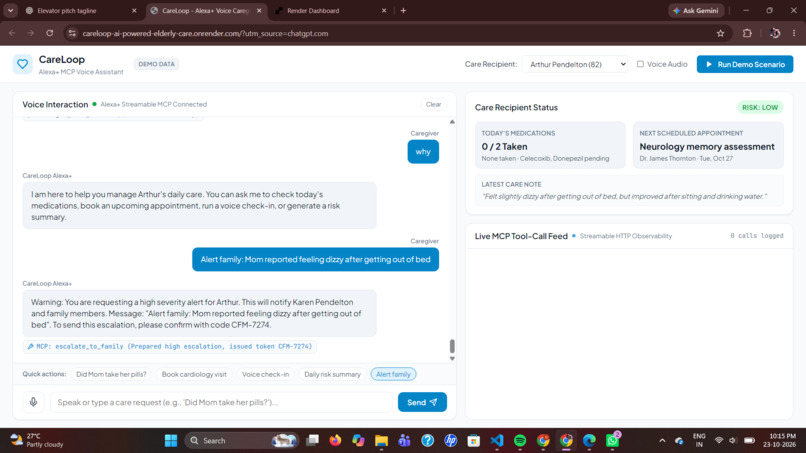Screen dimensions: 806x453
Task: Click the latest care note quote
Action: (624, 196)
